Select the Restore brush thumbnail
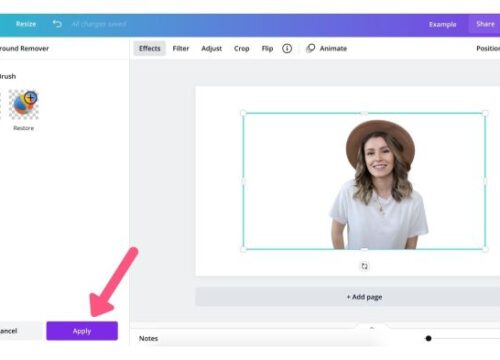 pos(23,104)
